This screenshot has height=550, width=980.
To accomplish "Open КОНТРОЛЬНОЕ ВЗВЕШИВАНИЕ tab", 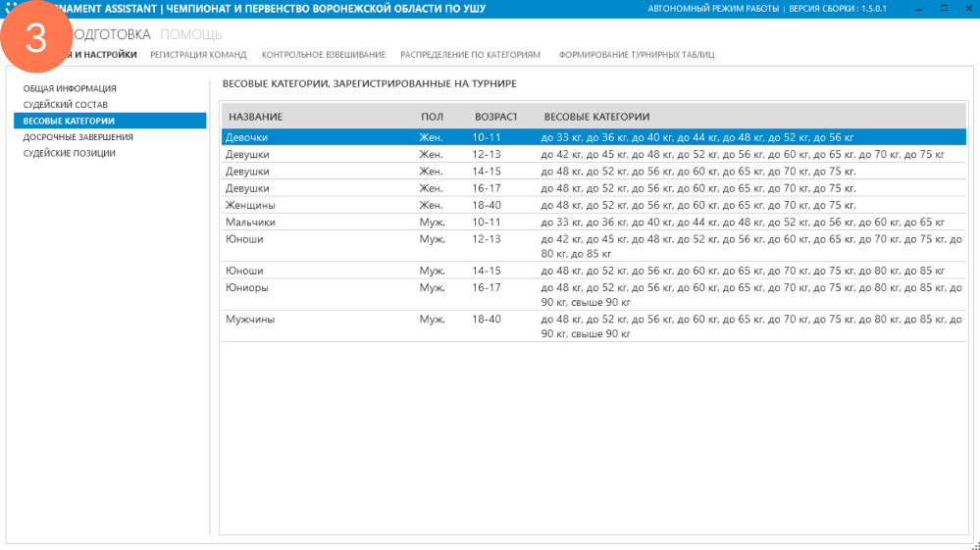I will [x=324, y=55].
